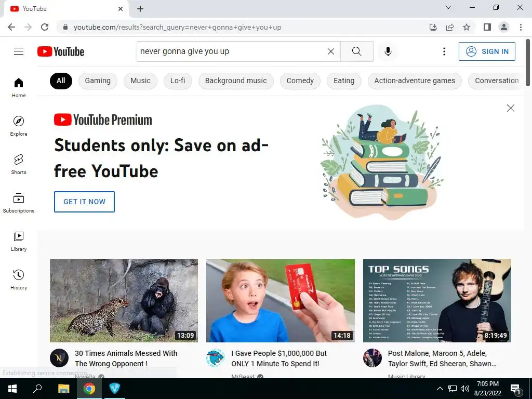Bookmark this tab with star
This screenshot has height=399, width=532.
click(467, 27)
